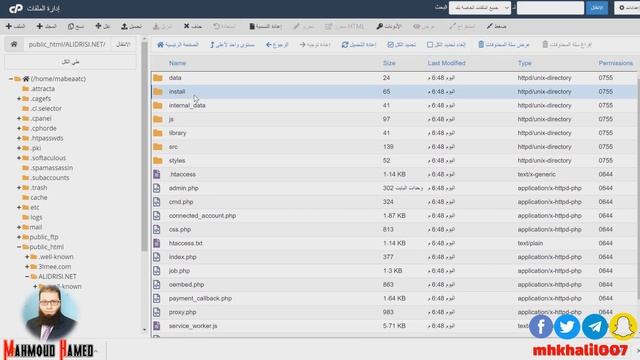The image size is (640, 360).
Task: Click the Download toolbar icon
Action: point(162,27)
